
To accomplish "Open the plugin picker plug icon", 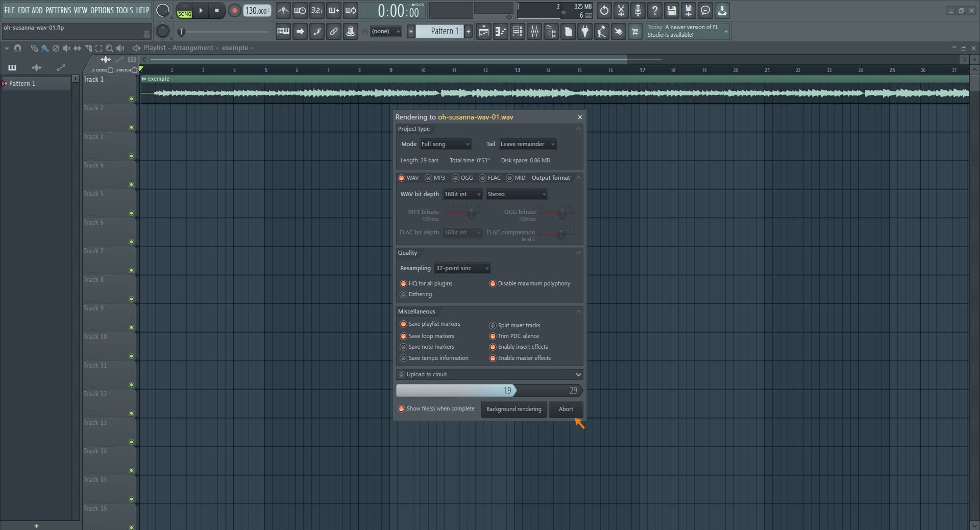I will click(585, 32).
